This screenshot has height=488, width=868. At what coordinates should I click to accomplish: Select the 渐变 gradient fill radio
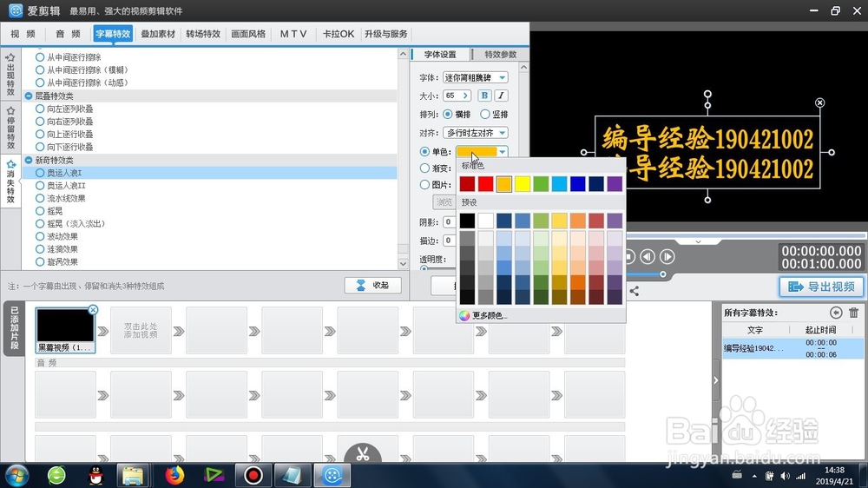point(424,168)
